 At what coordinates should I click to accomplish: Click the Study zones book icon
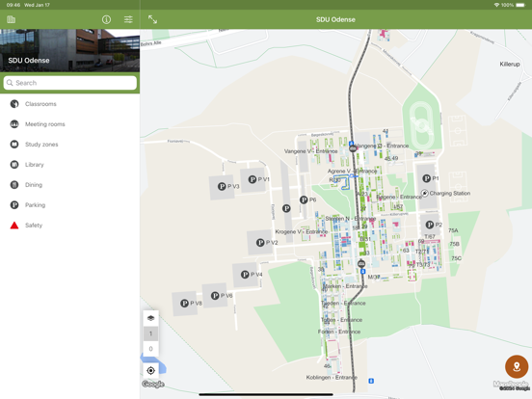[14, 145]
